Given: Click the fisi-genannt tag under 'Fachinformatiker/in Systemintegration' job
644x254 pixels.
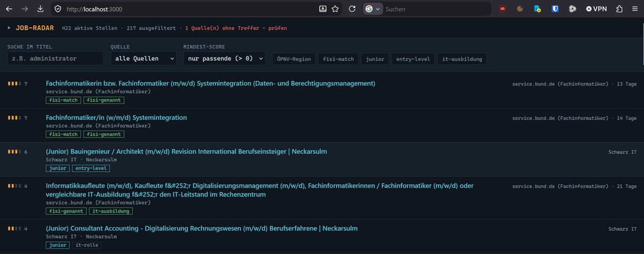Looking at the screenshot, I should pos(104,134).
